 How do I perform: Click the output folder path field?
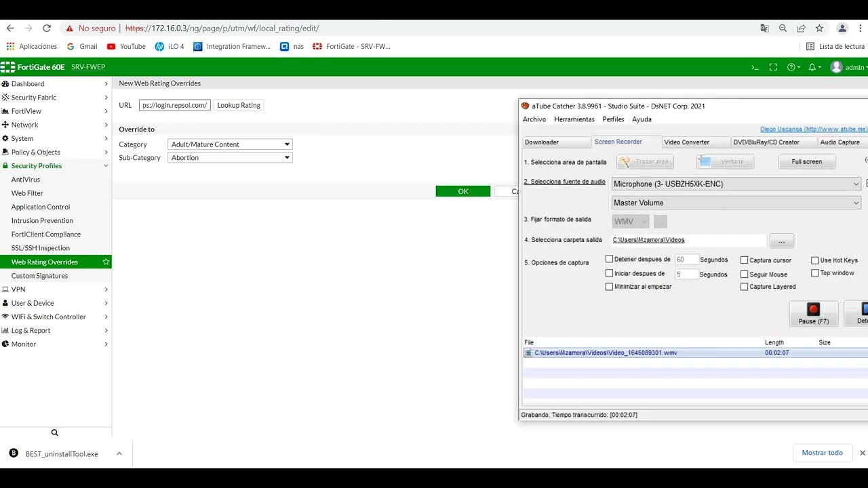(688, 240)
